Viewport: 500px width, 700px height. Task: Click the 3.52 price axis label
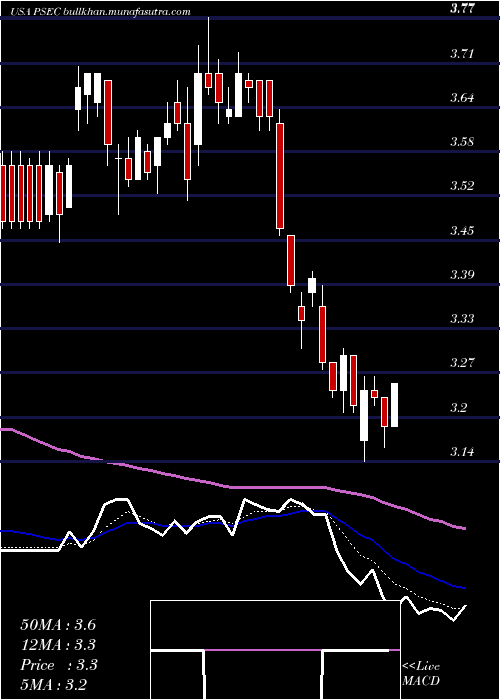point(462,186)
